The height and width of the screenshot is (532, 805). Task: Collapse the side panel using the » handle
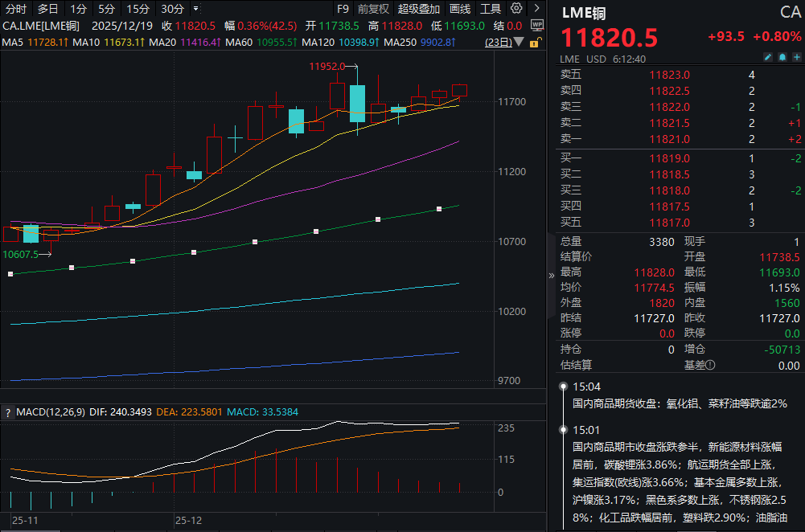pyautogui.click(x=552, y=275)
